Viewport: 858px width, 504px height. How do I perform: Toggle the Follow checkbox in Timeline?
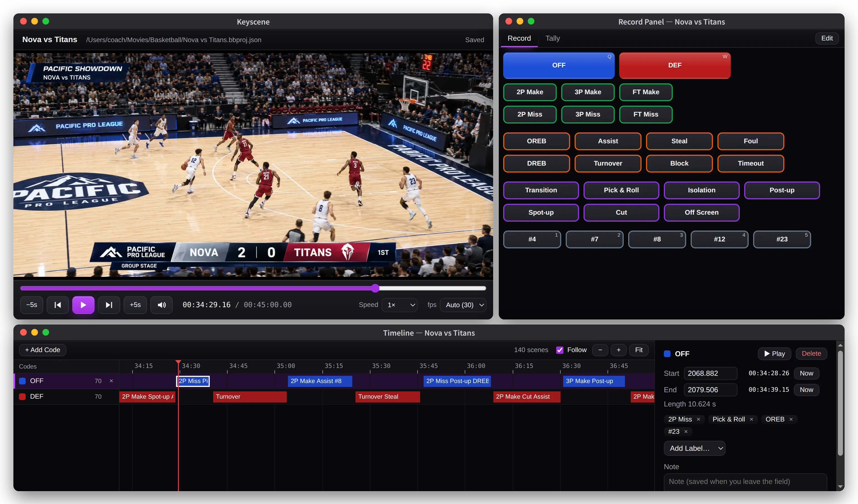560,350
